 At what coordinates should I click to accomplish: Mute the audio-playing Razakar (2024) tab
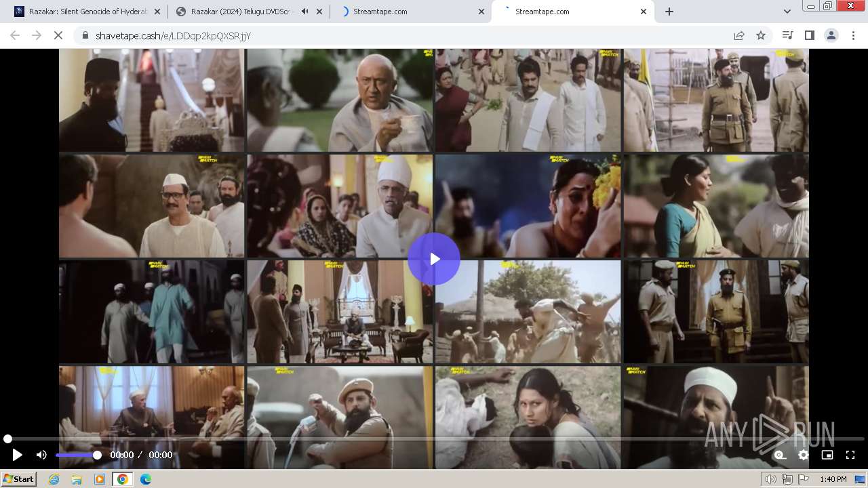click(x=304, y=12)
